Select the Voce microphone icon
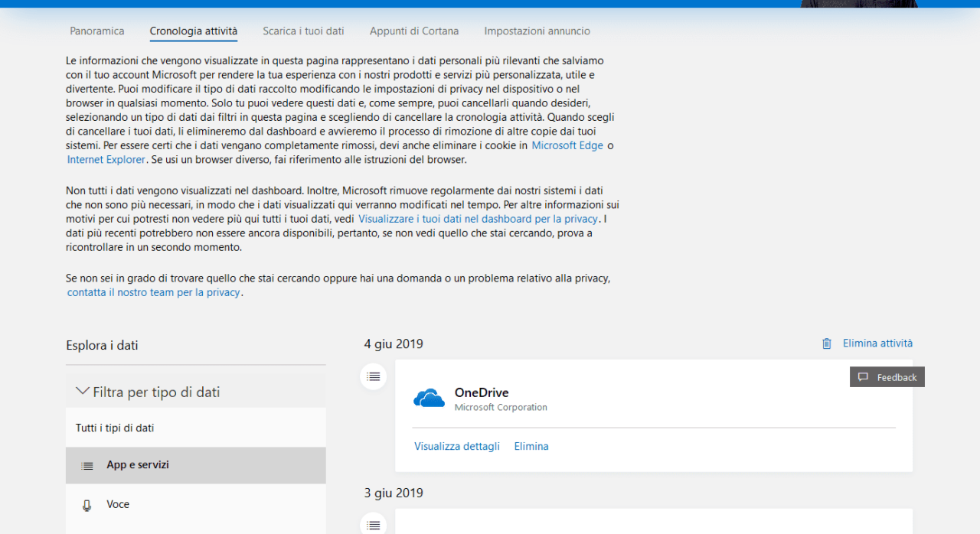This screenshot has height=534, width=980. point(87,505)
